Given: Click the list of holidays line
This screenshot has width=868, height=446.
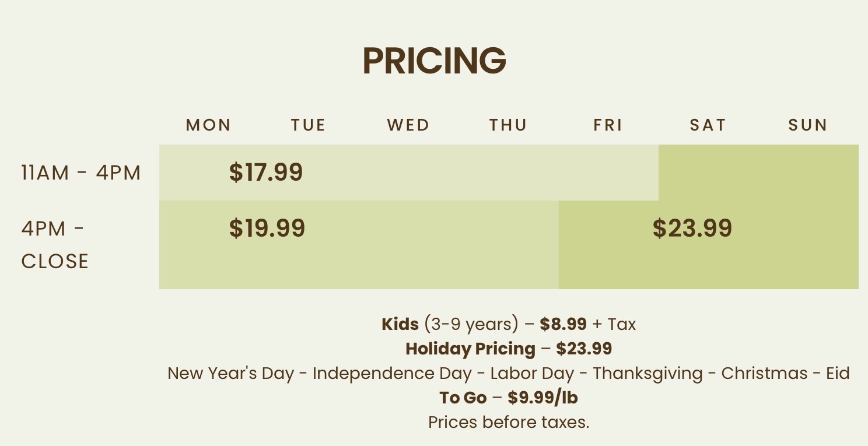Looking at the screenshot, I should tap(509, 373).
